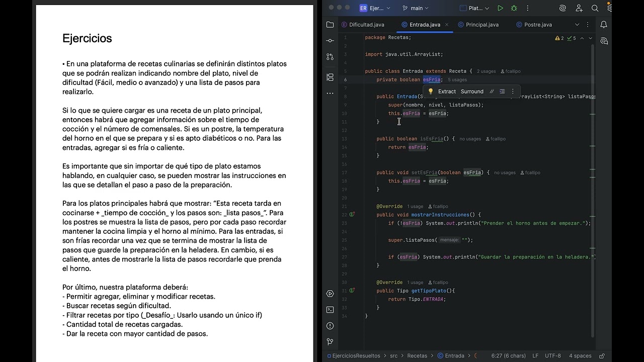Go to previous highlighted problem arrow
The width and height of the screenshot is (644, 362).
pyautogui.click(x=582, y=38)
